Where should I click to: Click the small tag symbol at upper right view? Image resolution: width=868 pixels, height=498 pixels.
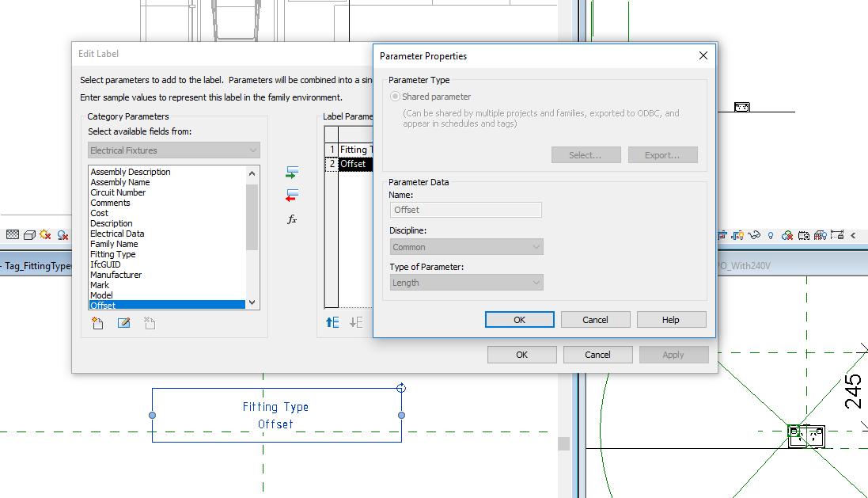click(x=741, y=107)
